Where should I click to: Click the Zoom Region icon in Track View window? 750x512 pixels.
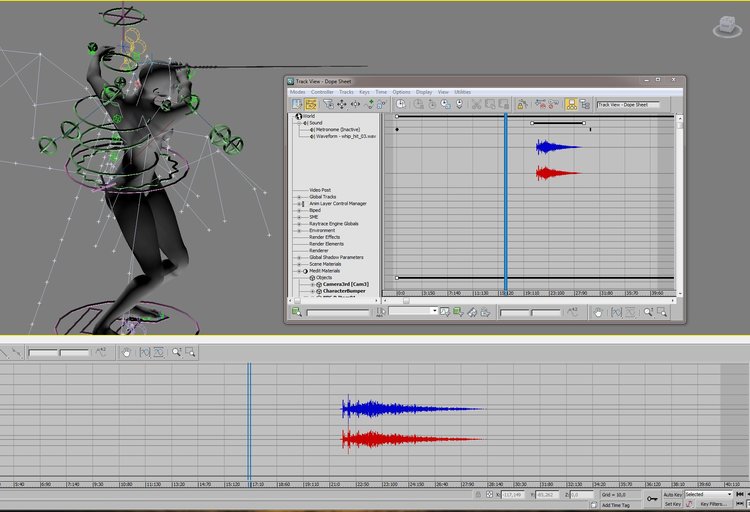(x=662, y=312)
